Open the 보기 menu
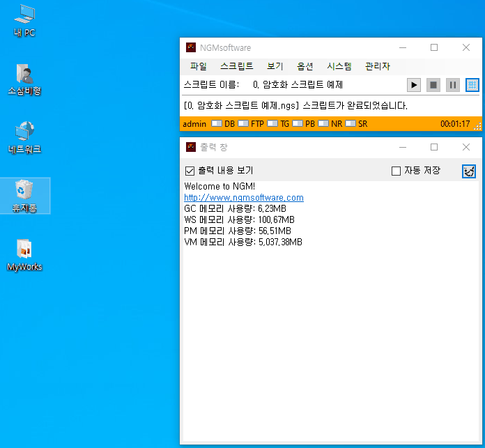This screenshot has width=485, height=448. click(x=275, y=66)
